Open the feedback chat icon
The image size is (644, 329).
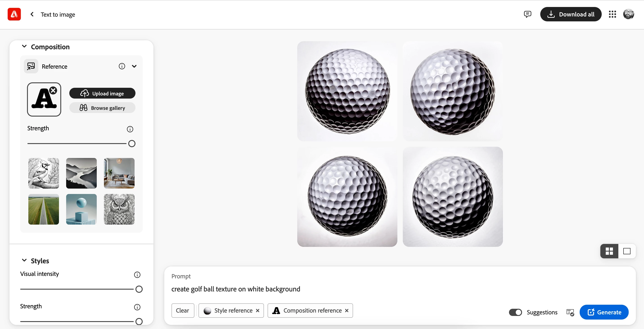[x=527, y=14]
